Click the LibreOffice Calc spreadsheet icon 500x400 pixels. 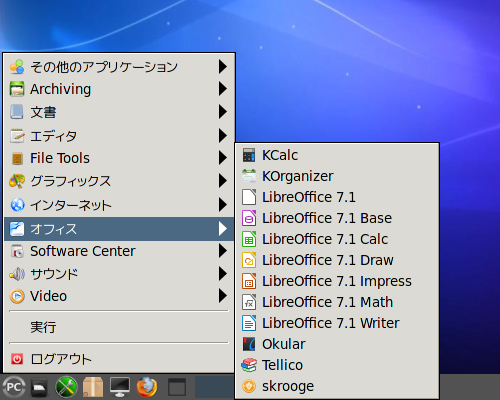(x=249, y=239)
